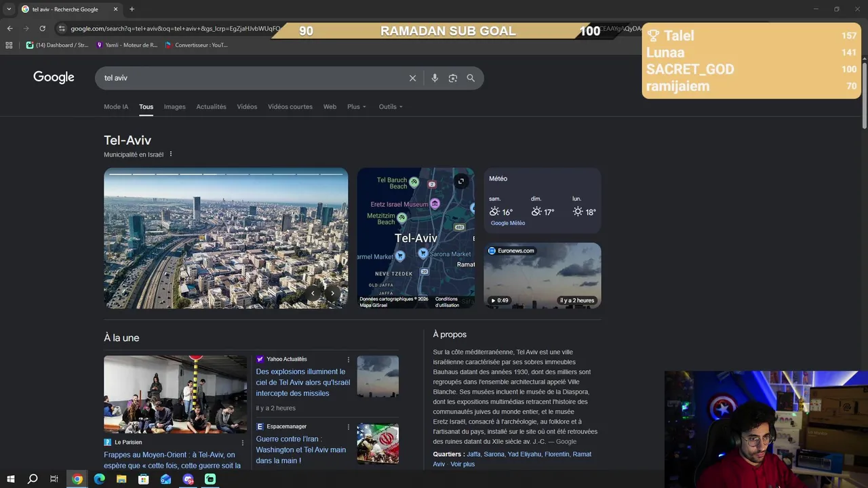Open the Convertisseur YouTube bookmark
The height and width of the screenshot is (488, 868).
[197, 45]
